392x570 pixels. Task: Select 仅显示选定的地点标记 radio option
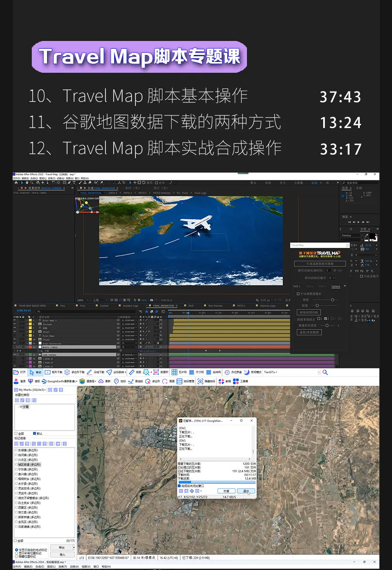pos(17,550)
